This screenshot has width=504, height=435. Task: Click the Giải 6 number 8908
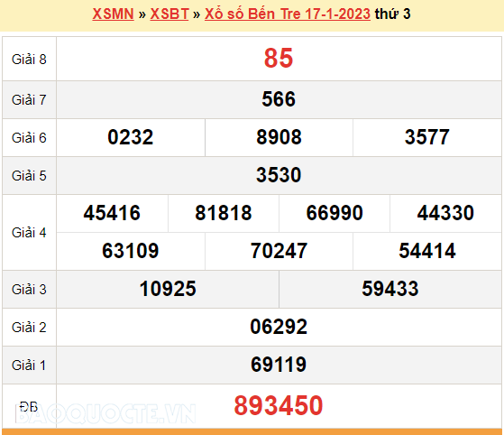pos(279,137)
